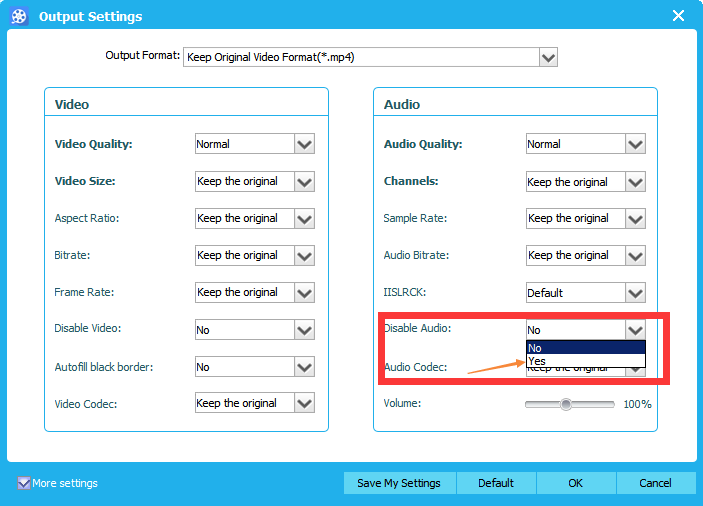703x506 pixels.
Task: Click the Cancel button
Action: (x=655, y=483)
